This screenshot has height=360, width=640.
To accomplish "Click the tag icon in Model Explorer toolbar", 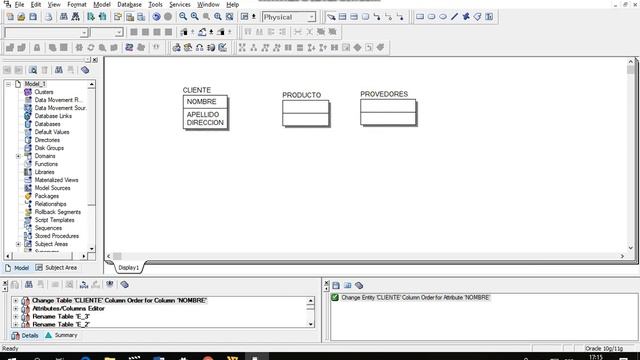I will tap(85, 70).
